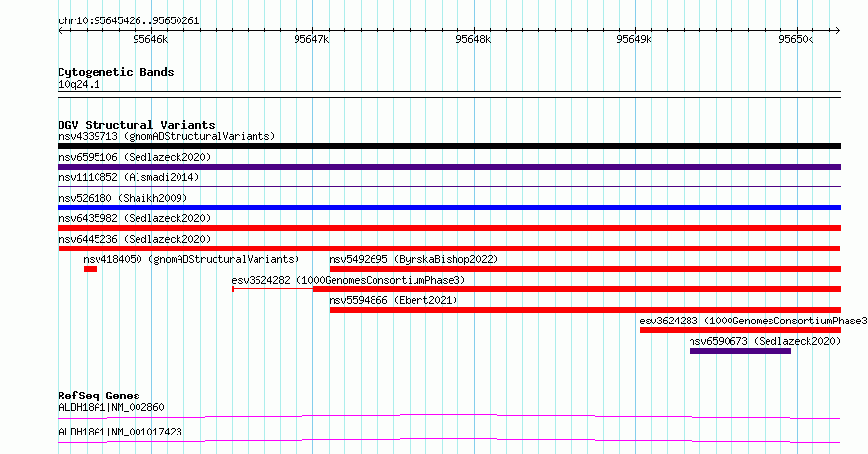Open nsv1110852 (Alsmadi2014) variant label
868x454 pixels.
(129, 177)
